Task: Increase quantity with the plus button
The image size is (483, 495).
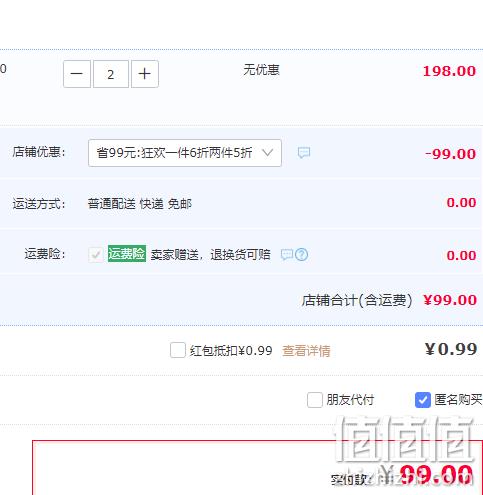Action: click(145, 74)
